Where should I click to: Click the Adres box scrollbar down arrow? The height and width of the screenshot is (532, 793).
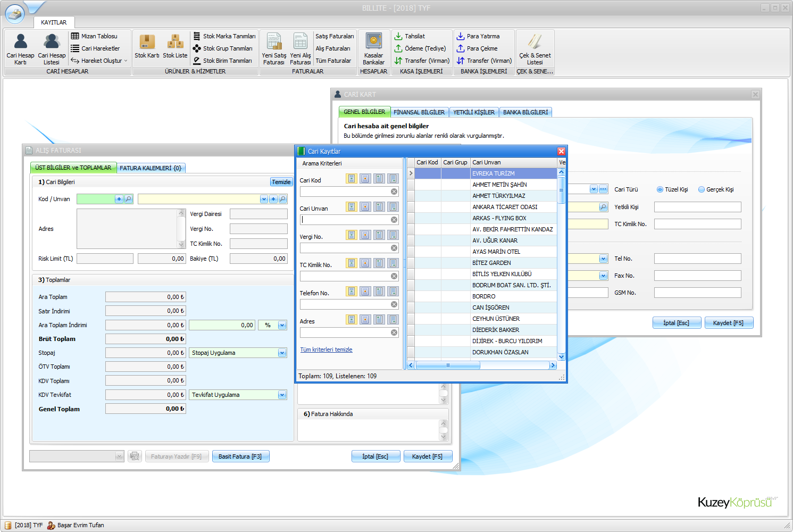181,244
